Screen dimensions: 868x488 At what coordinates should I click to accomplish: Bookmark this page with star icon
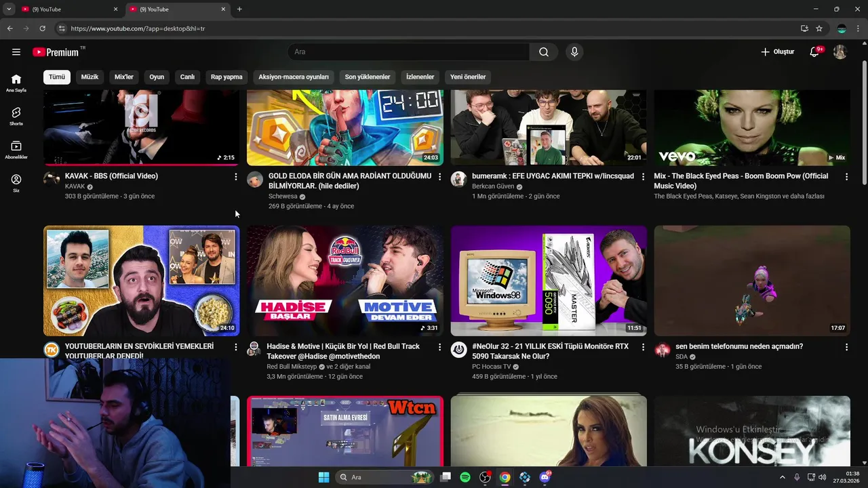coord(819,28)
